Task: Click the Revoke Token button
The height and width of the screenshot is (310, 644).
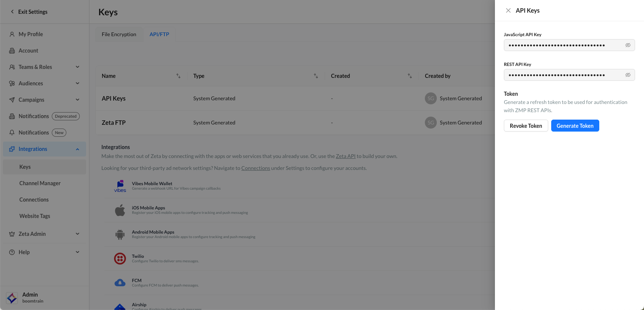Action: click(525, 126)
